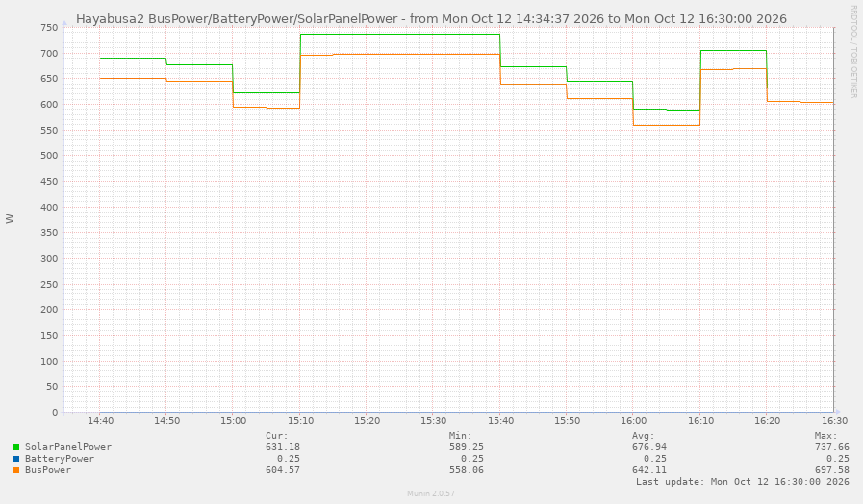Click the 600 y-axis label
This screenshot has width=863, height=504.
(49, 105)
